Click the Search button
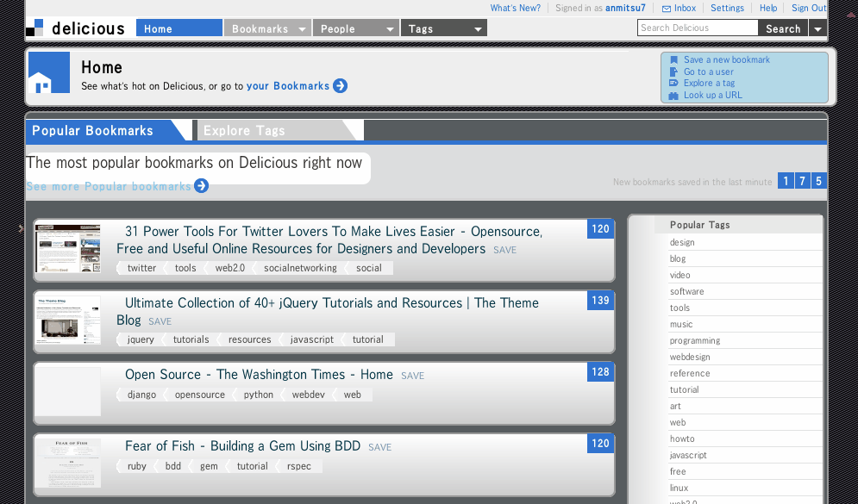Viewport: 858px width, 504px height. click(x=783, y=28)
